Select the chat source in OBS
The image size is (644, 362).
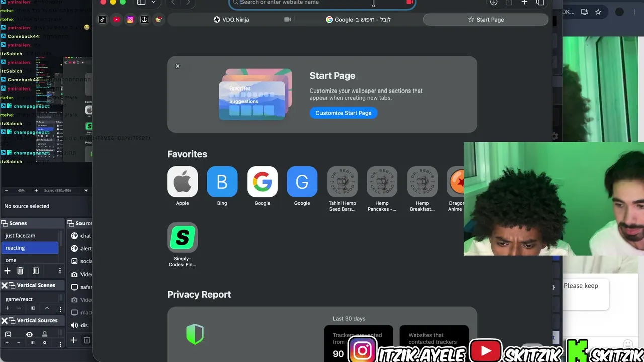click(80, 236)
